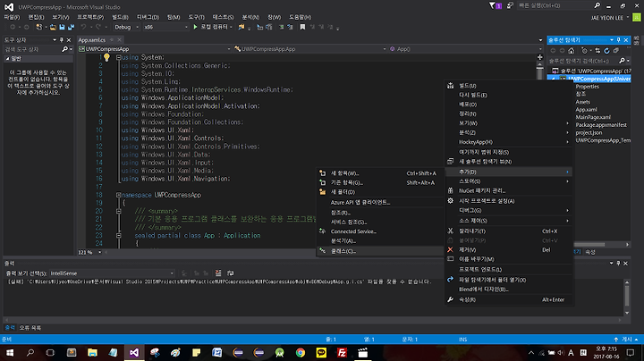Select App.xaml.cs editor tab

pyautogui.click(x=92, y=40)
